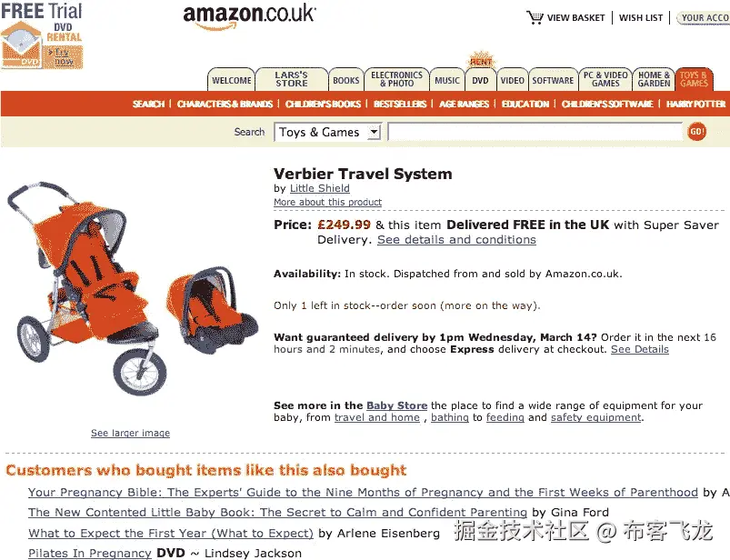
Task: Click the Try now DVD rental button
Action: (x=64, y=56)
